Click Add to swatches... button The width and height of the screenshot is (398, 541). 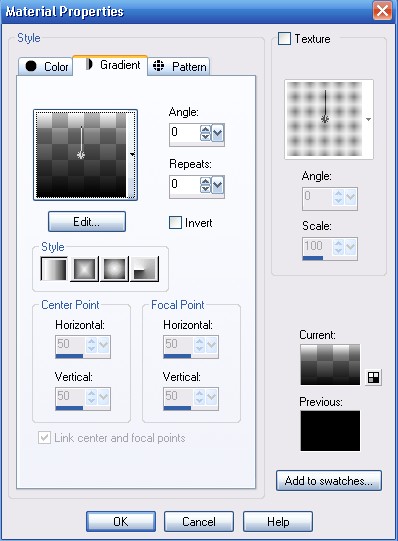329,480
